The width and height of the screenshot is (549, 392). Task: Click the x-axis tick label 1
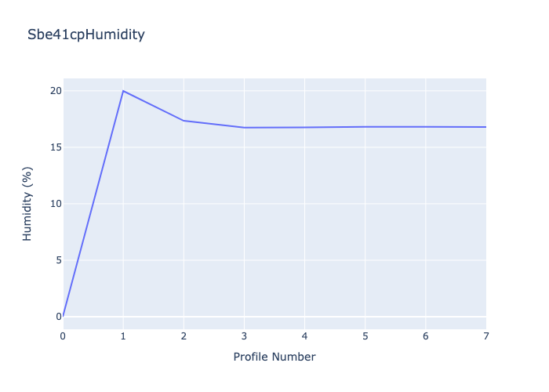pos(123,336)
